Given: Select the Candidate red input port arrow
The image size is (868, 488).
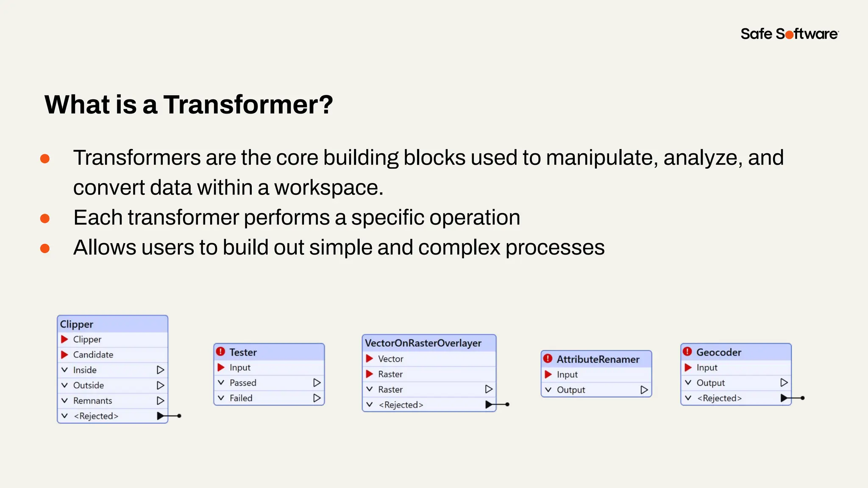Looking at the screenshot, I should click(64, 355).
